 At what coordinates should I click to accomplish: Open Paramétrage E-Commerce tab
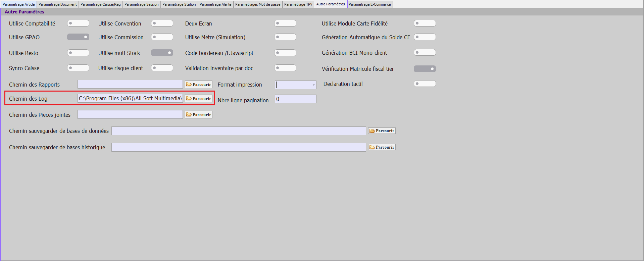tap(370, 4)
